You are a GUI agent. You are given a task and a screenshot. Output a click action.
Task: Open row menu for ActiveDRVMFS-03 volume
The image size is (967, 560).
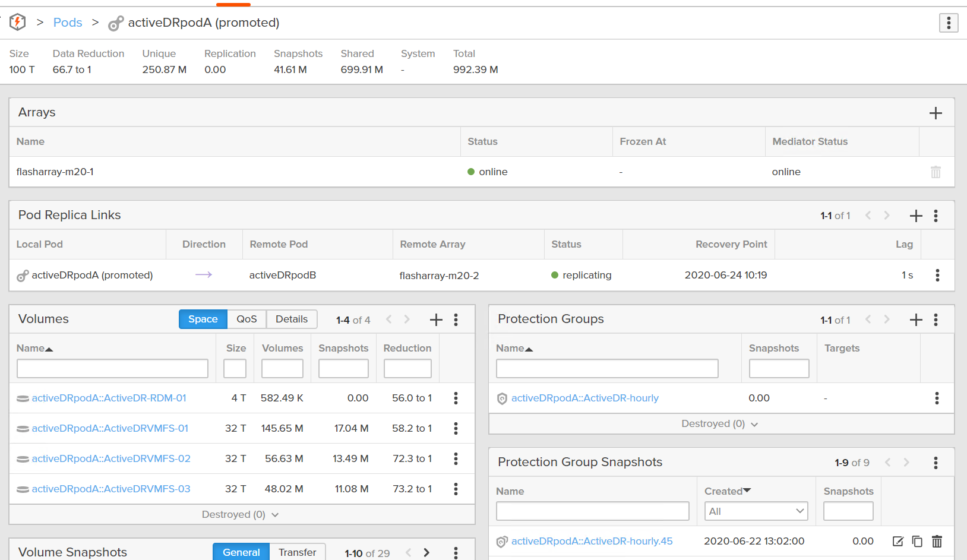[456, 489]
